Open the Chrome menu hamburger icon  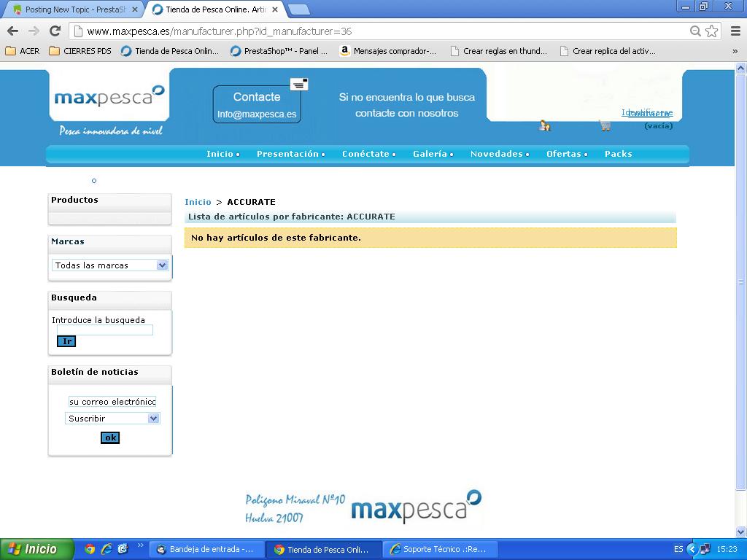tap(735, 31)
